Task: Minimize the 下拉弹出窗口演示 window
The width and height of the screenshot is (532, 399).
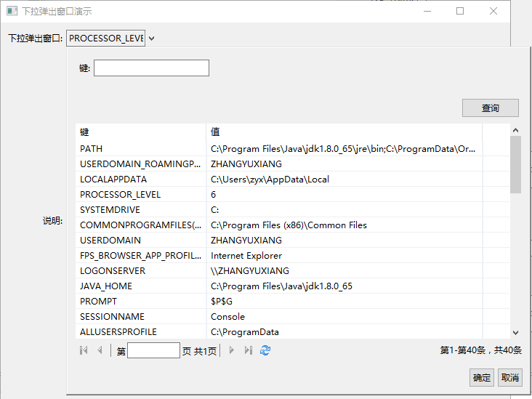Action: pos(427,11)
